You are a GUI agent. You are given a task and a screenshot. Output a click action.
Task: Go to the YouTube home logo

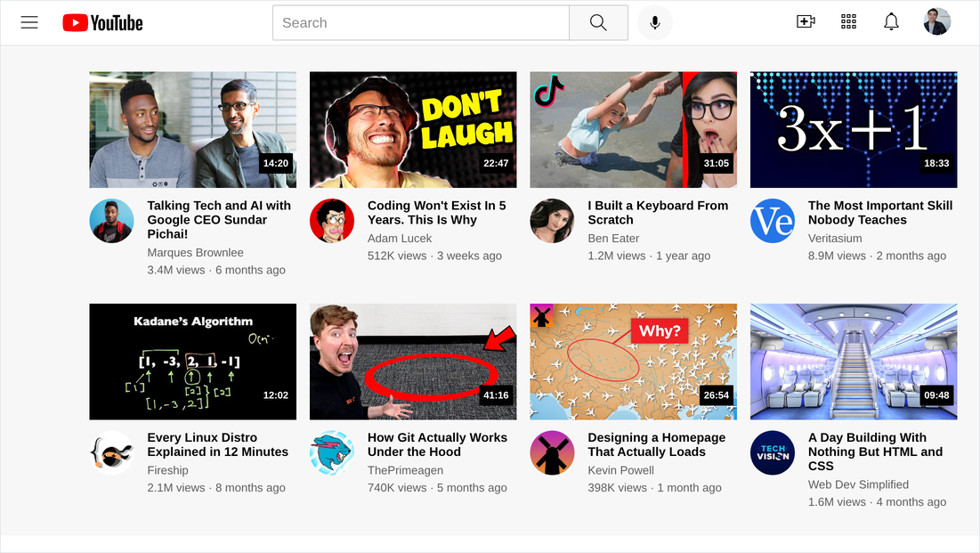coord(103,23)
